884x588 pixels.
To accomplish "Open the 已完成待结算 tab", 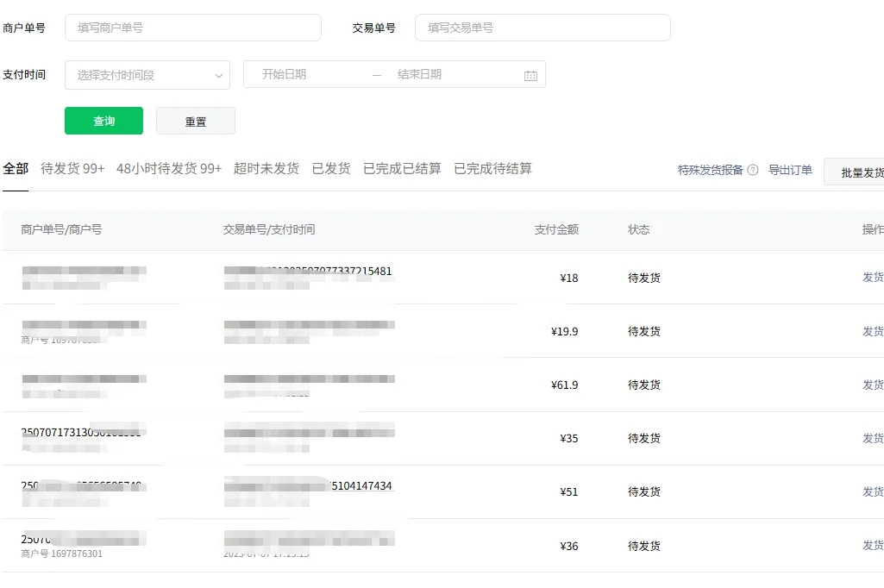I will coord(493,169).
